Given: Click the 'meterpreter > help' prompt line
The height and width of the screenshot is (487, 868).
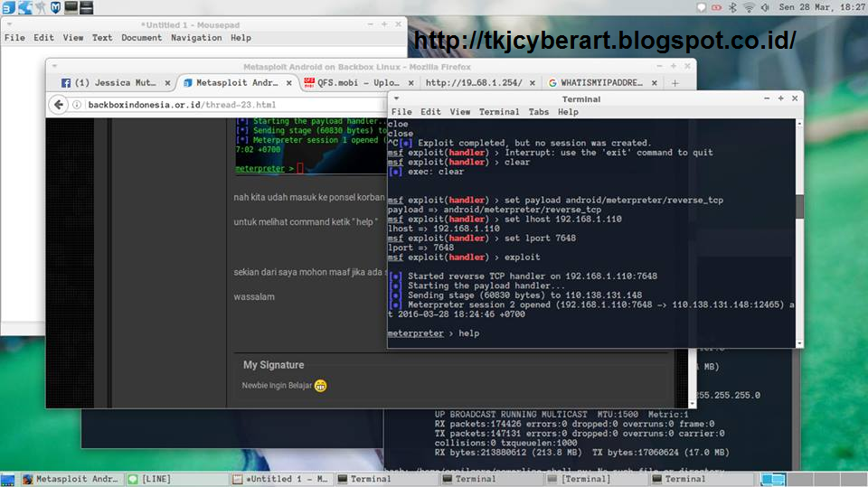Looking at the screenshot, I should pyautogui.click(x=433, y=333).
